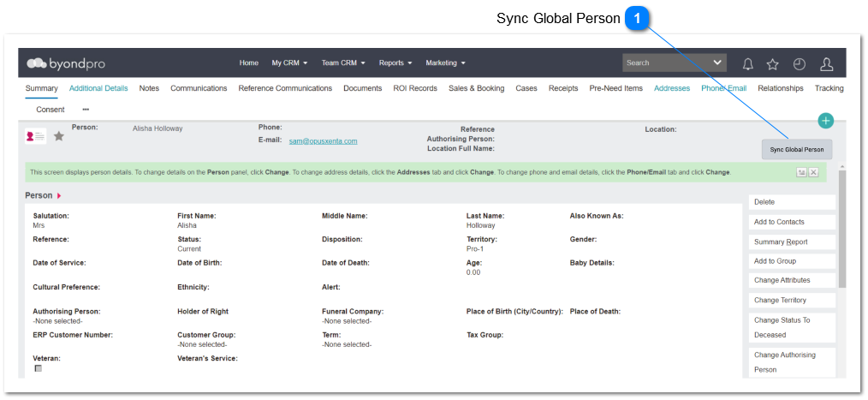The width and height of the screenshot is (868, 400).
Task: Click the Last Name value Holloway
Action: coord(480,225)
